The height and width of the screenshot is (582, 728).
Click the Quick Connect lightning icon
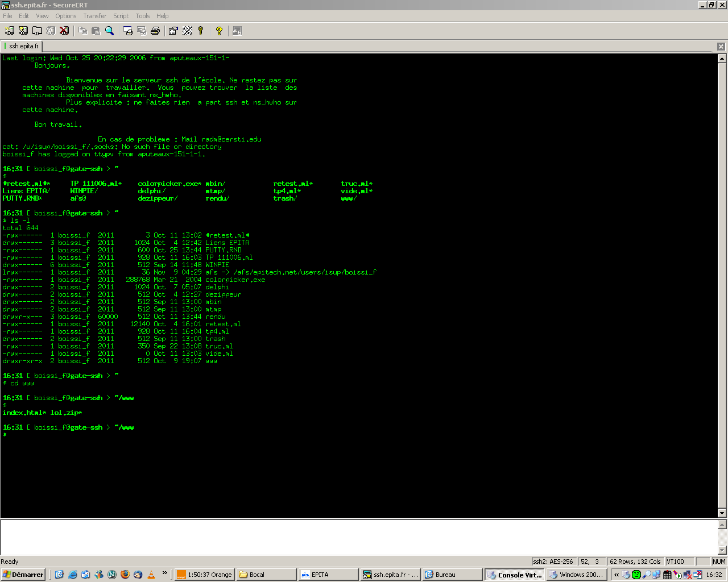[x=23, y=31]
